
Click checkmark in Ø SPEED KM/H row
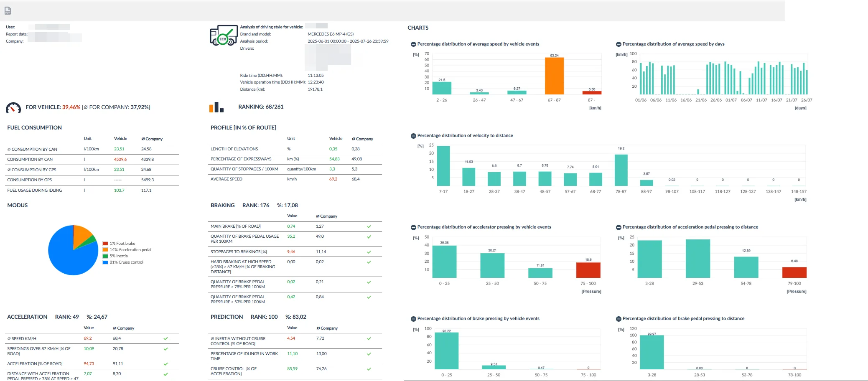coord(165,338)
